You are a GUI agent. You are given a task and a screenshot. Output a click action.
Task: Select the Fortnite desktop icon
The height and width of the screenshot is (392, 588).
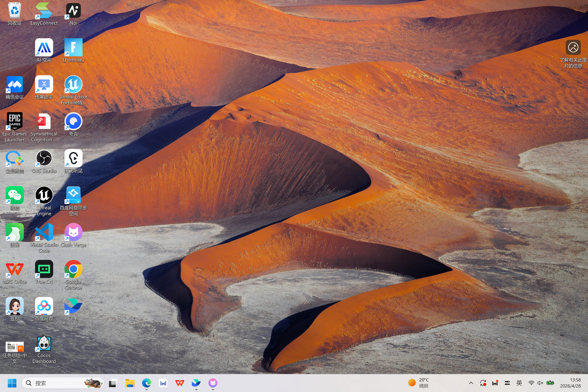73,51
